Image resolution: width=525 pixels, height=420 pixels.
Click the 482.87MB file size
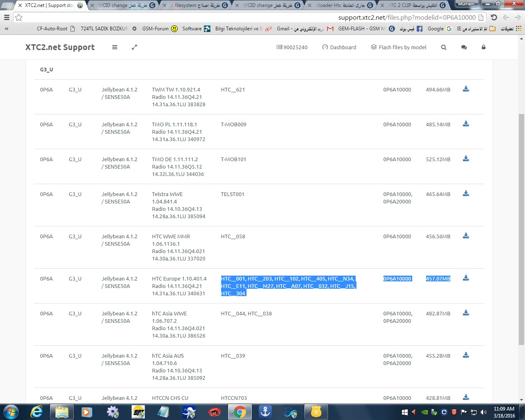(x=438, y=313)
